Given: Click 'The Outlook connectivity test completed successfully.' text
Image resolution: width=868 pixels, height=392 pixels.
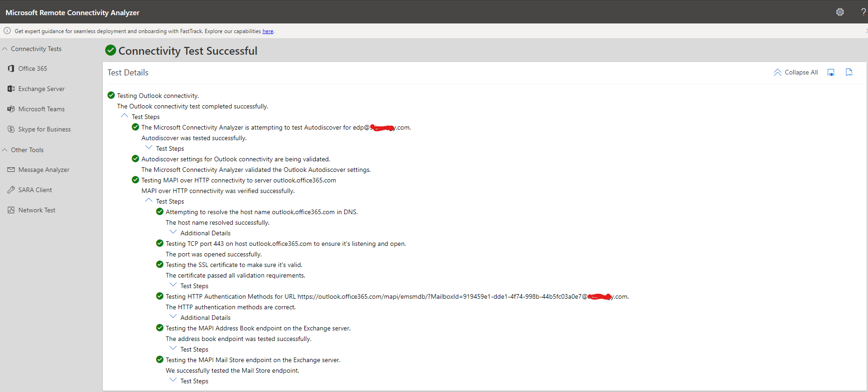Looking at the screenshot, I should pyautogui.click(x=192, y=106).
